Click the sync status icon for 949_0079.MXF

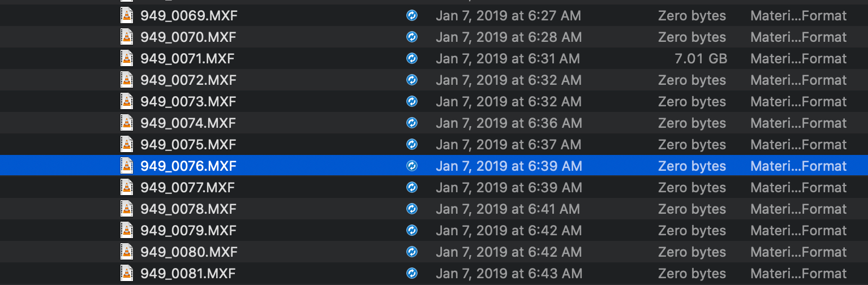(411, 230)
